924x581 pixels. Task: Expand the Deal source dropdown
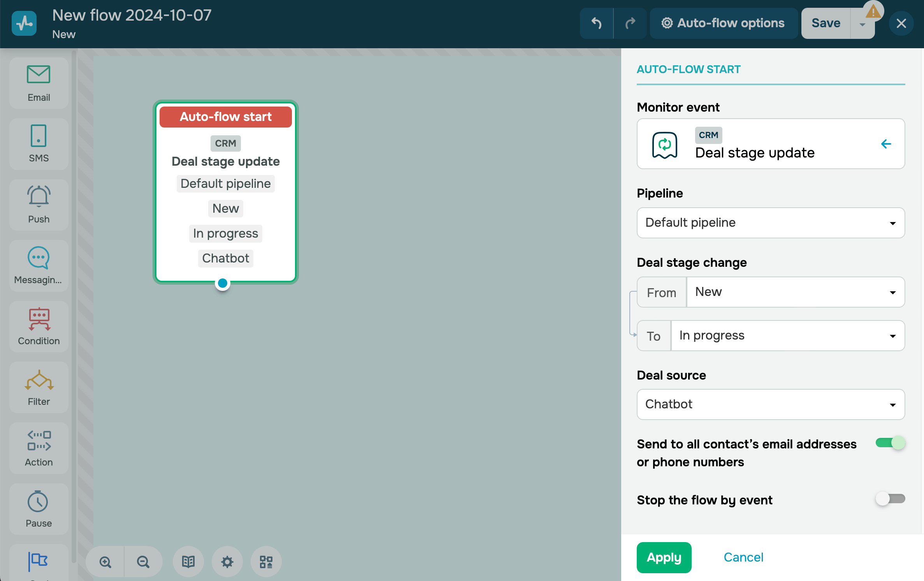(770, 404)
